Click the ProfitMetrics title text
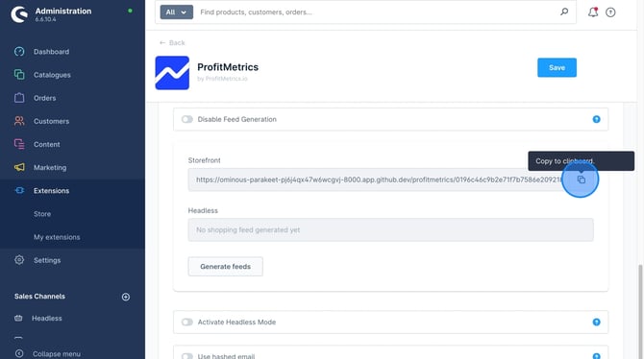Viewport: 644px width, 359px height. [228, 67]
